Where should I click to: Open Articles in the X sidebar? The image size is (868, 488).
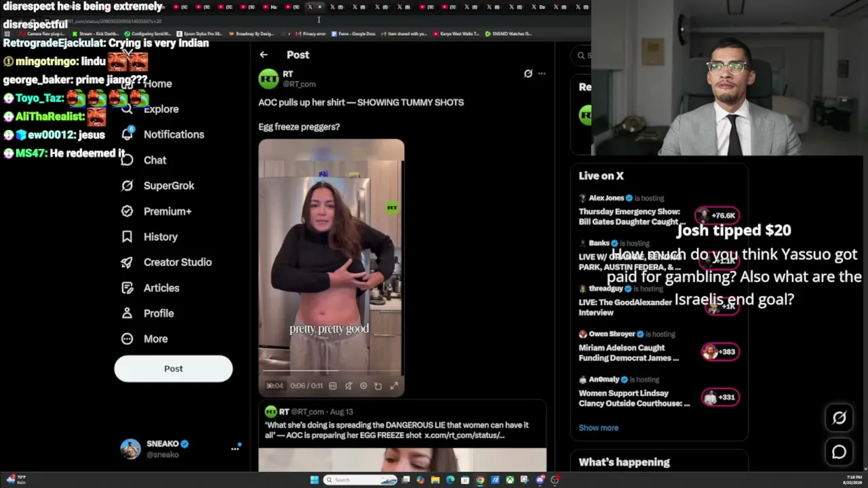161,288
